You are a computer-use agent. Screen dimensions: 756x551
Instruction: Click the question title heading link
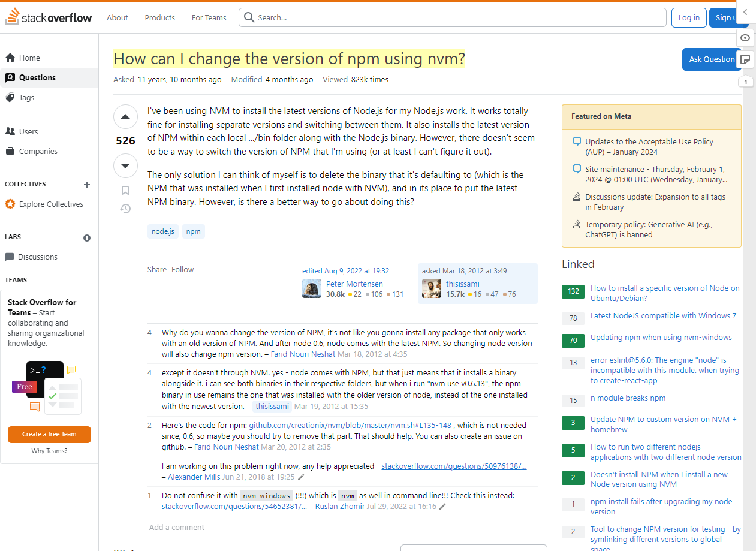point(289,59)
